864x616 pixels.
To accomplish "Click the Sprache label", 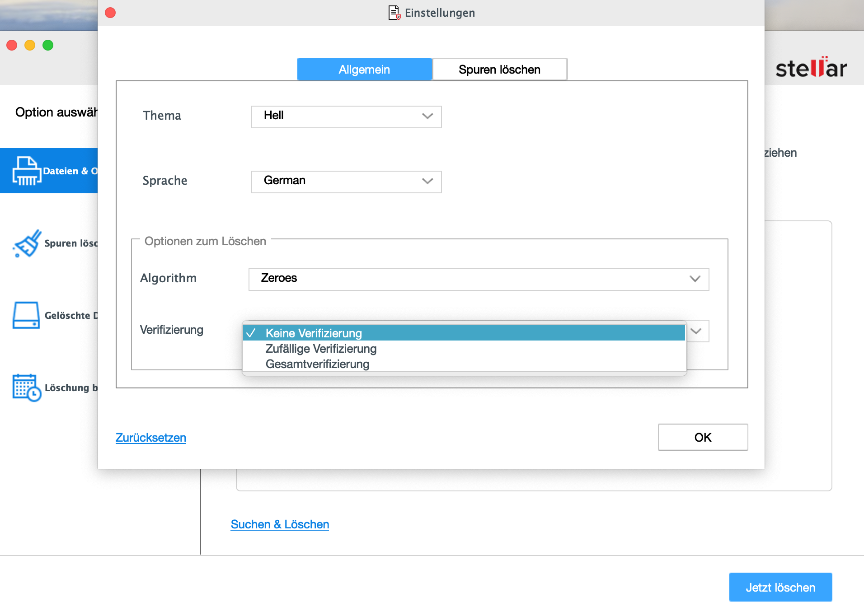I will [165, 181].
